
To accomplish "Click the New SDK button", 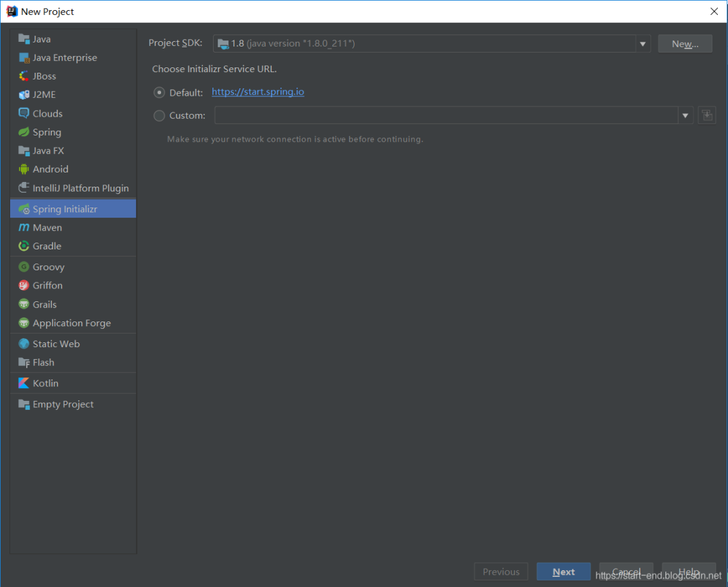I will [x=685, y=42].
